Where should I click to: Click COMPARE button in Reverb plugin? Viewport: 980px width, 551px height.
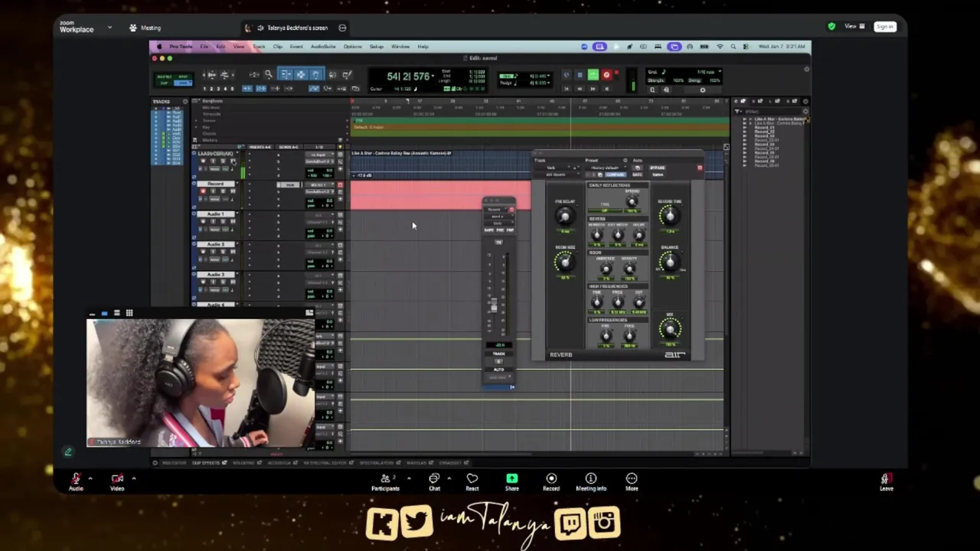tap(615, 174)
